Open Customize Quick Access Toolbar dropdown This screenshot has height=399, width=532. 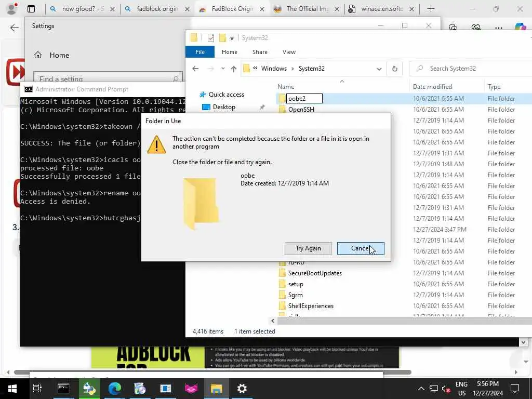click(232, 38)
